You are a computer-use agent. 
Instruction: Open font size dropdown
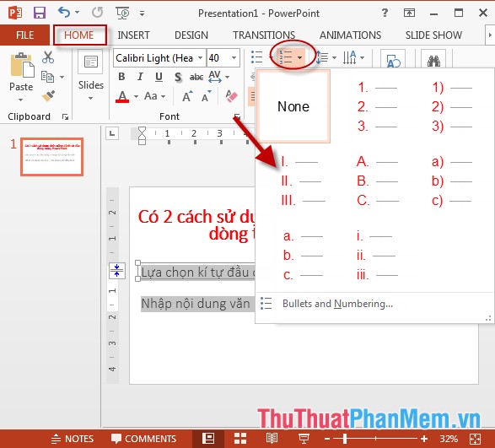pos(234,58)
